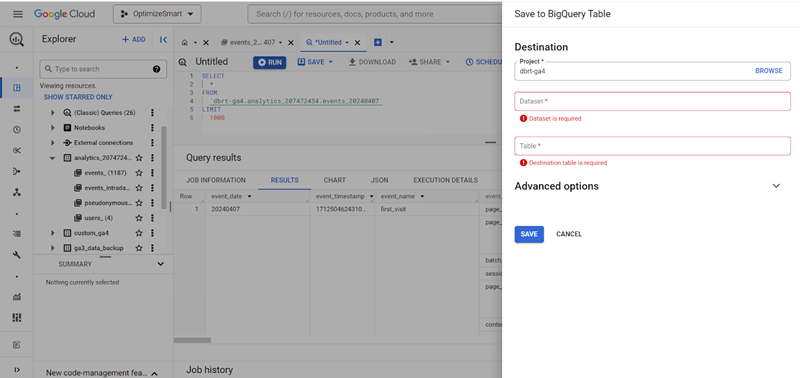Open Data transfers icon in left sidebar

(x=17, y=109)
